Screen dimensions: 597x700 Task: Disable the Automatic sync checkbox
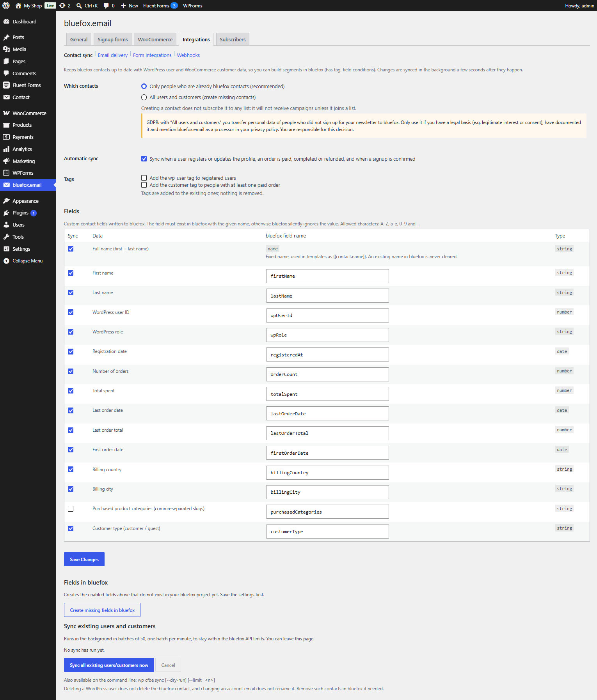pyautogui.click(x=144, y=159)
